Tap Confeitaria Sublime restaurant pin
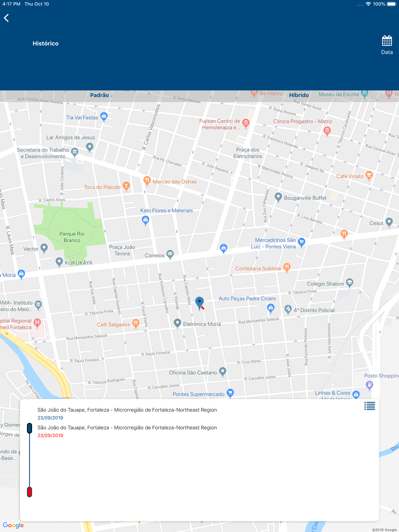 tap(286, 268)
